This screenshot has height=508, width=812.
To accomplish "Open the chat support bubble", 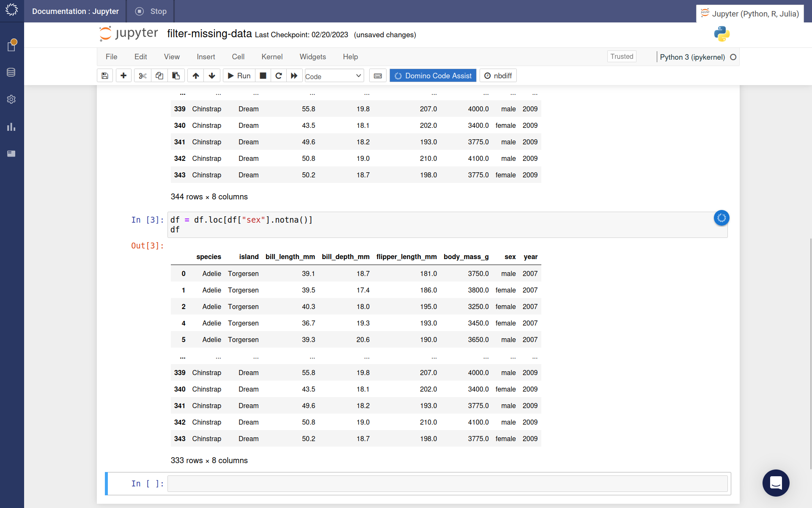I will (x=776, y=483).
